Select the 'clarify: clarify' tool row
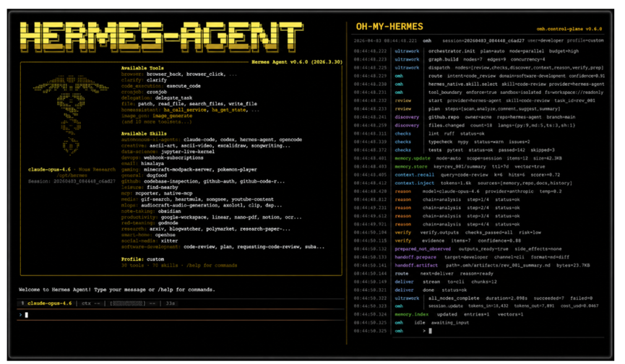Screen dimensions: 625x364 (x=144, y=80)
